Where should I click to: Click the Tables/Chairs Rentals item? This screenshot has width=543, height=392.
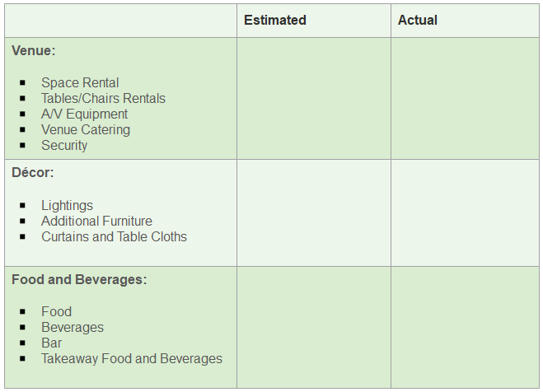[103, 98]
